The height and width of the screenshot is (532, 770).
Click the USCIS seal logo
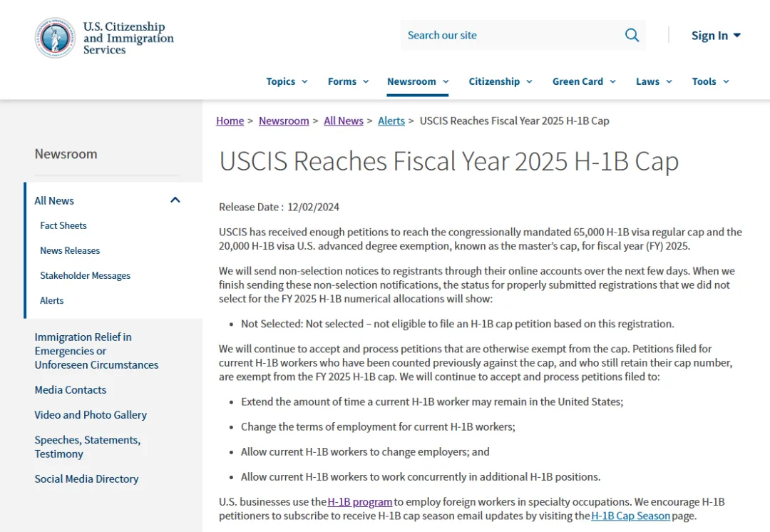pyautogui.click(x=55, y=38)
